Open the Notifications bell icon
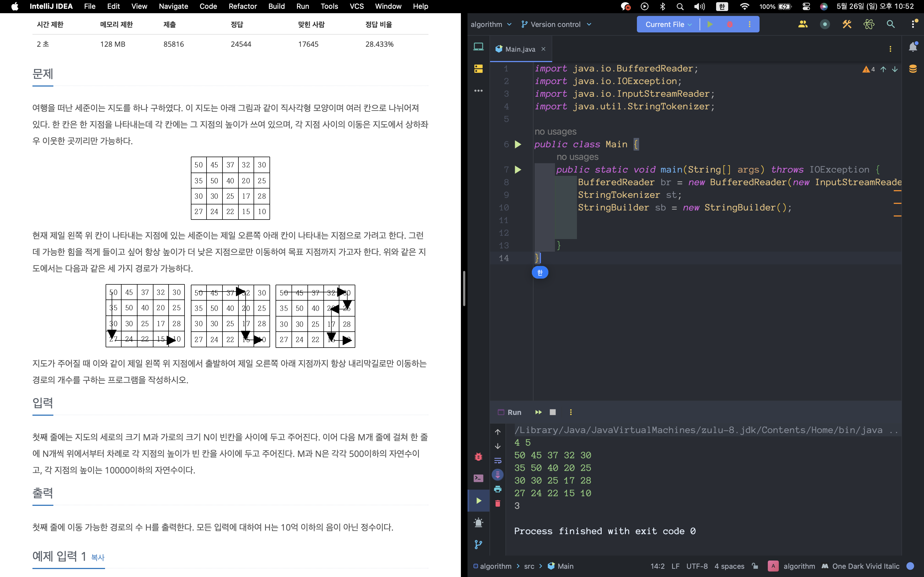Screen dimensions: 924x577 point(912,47)
